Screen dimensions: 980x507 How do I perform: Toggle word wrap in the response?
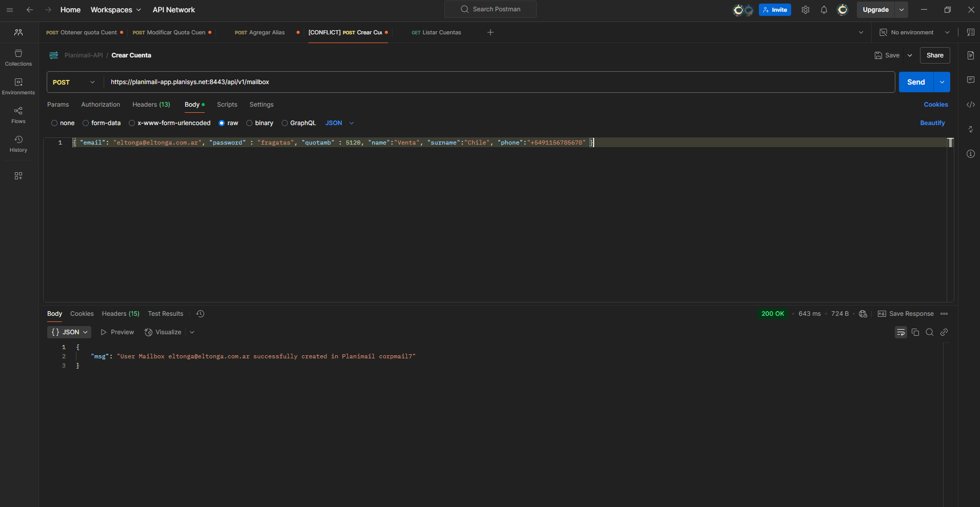901,332
